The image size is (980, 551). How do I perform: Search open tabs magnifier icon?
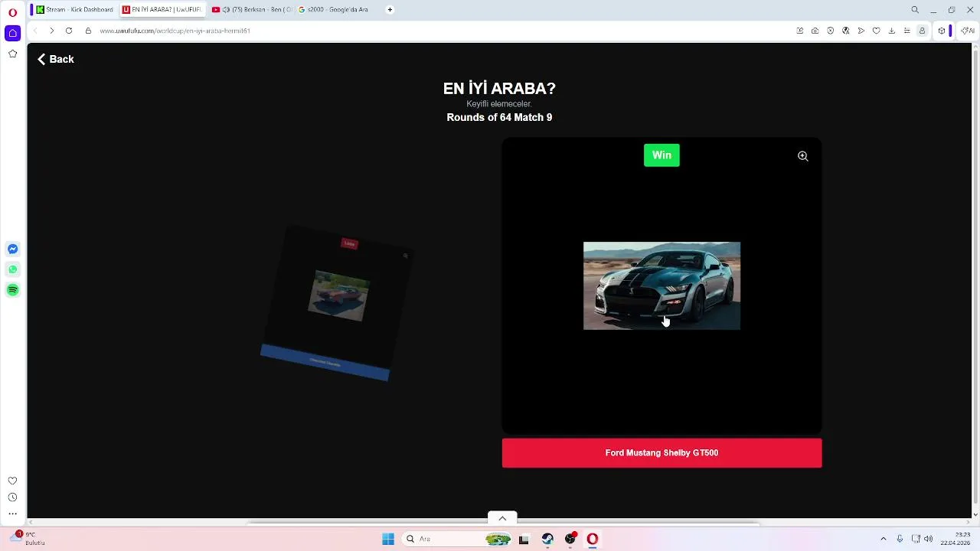915,10
